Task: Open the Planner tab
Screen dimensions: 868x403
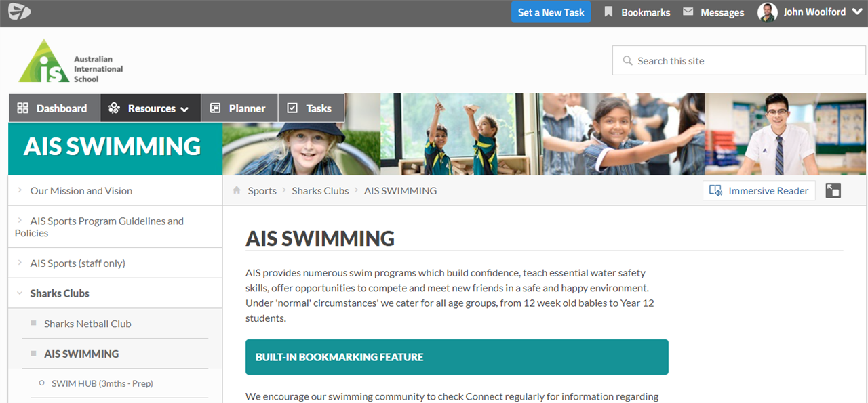Action: 239,108
